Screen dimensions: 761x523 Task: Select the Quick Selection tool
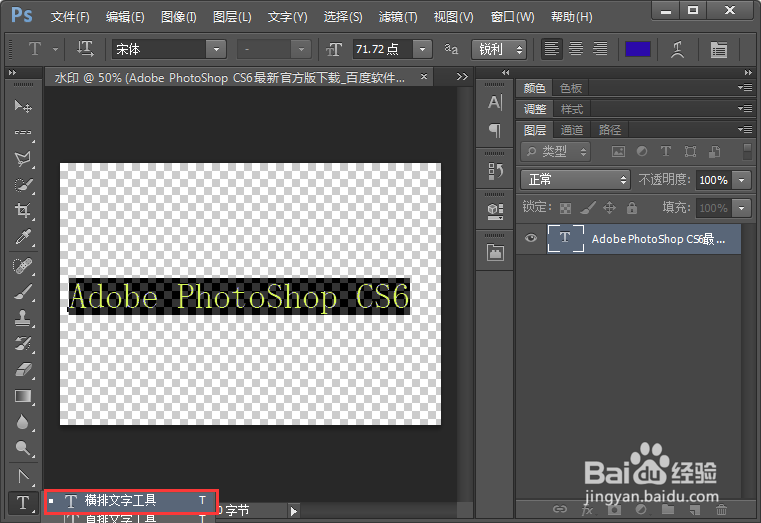[23, 184]
